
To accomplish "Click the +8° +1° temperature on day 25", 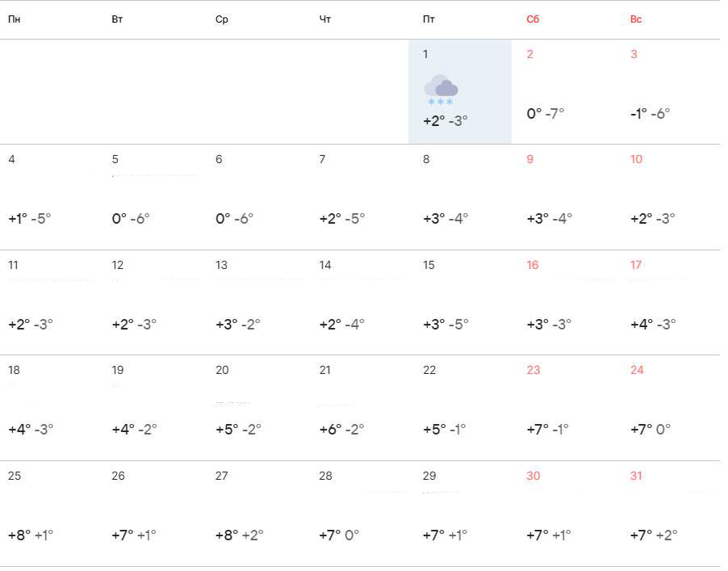I will coord(31,535).
